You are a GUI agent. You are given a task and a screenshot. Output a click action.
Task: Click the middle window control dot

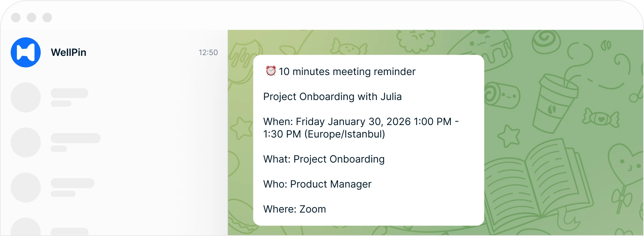pyautogui.click(x=32, y=18)
